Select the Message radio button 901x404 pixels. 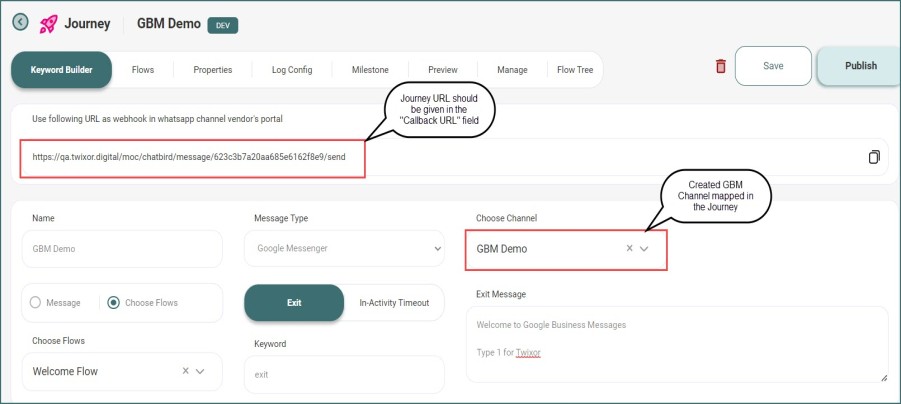[37, 303]
